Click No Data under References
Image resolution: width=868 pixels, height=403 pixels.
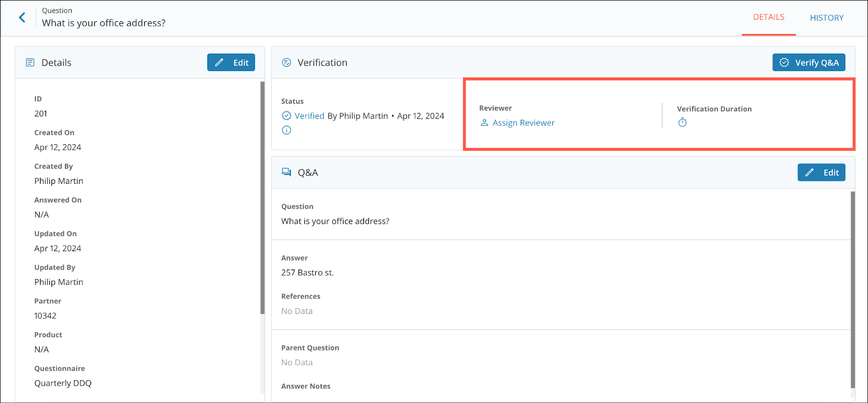point(297,311)
